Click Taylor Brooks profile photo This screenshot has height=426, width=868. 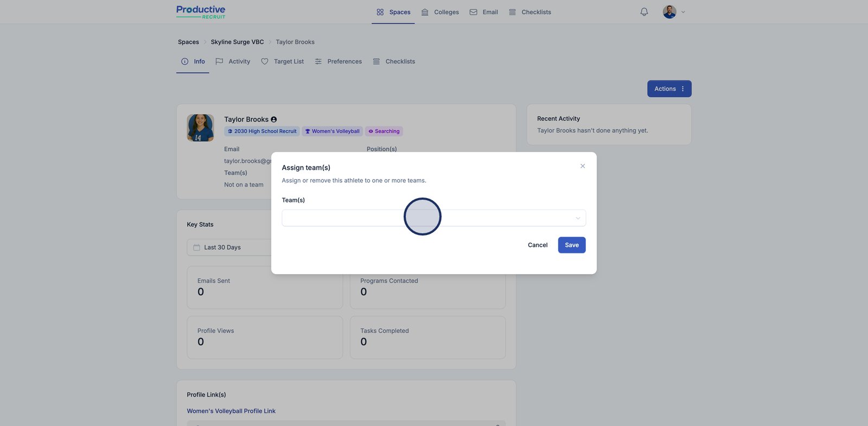click(200, 128)
